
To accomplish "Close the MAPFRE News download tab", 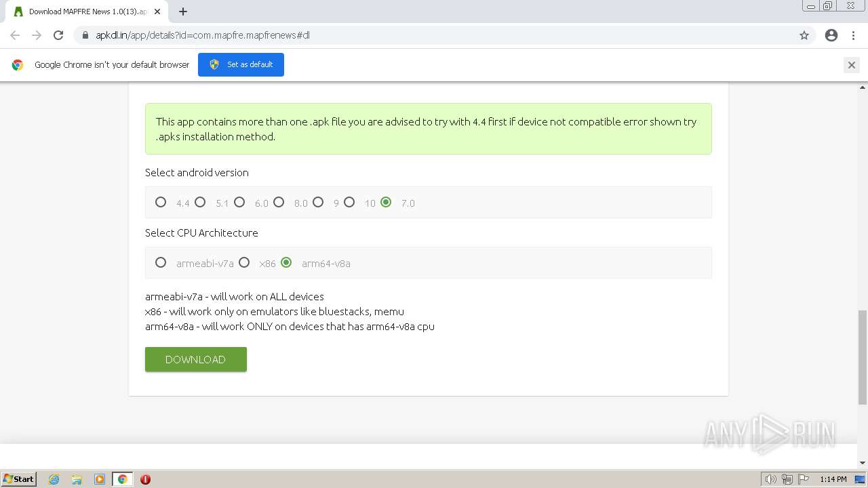I will [157, 12].
